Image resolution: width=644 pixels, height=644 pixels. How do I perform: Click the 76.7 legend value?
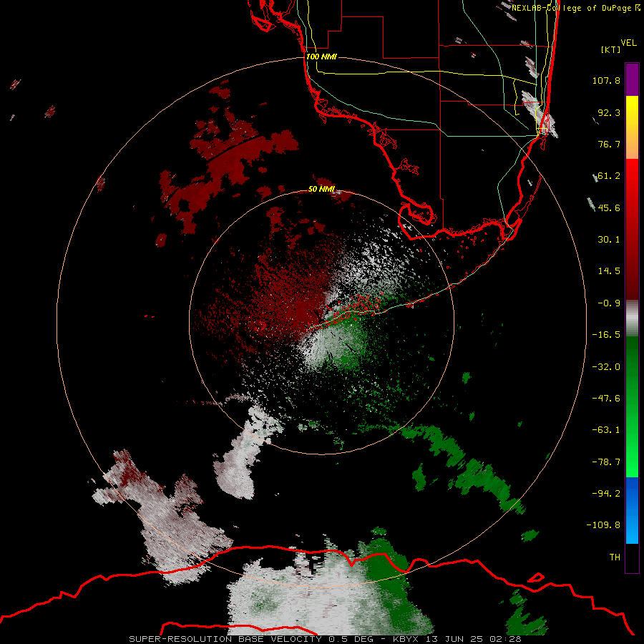[609, 144]
